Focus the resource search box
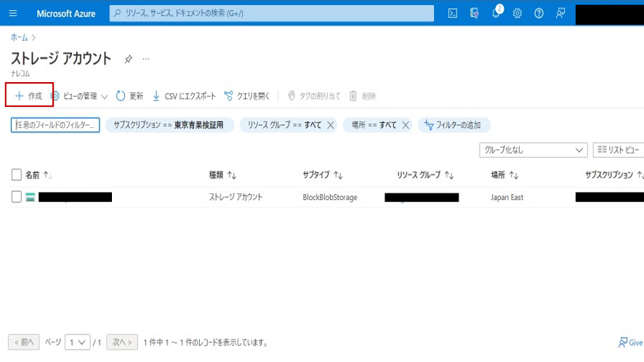The image size is (644, 362). (x=271, y=13)
